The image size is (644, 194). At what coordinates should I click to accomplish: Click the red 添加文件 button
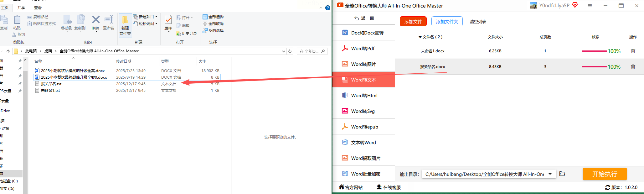pyautogui.click(x=413, y=22)
